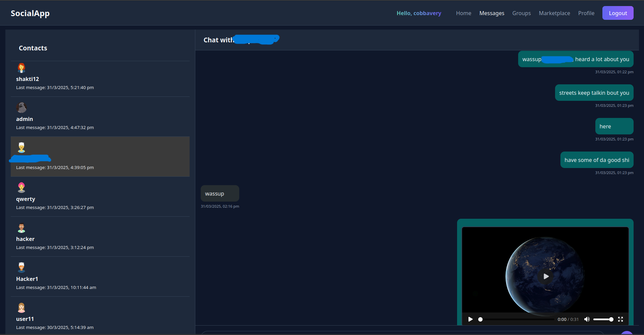
Task: Mute the video using the speaker icon
Action: click(x=587, y=319)
